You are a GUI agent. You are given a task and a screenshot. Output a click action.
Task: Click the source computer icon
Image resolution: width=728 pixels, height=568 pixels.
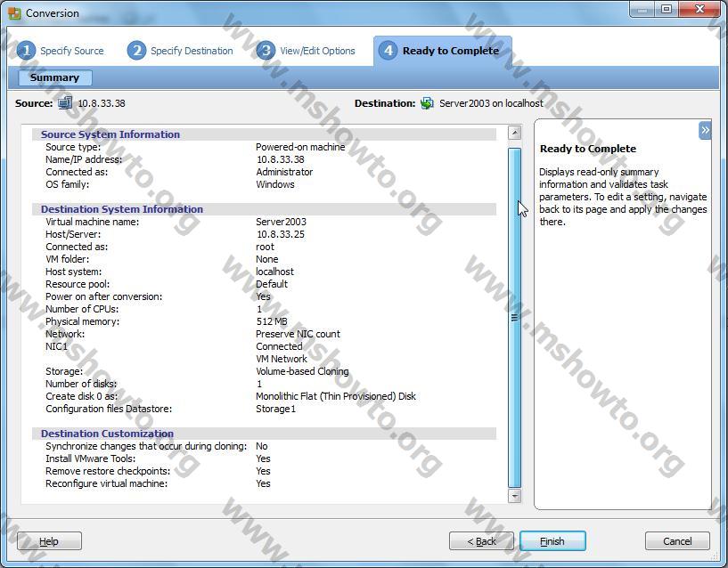tap(65, 102)
